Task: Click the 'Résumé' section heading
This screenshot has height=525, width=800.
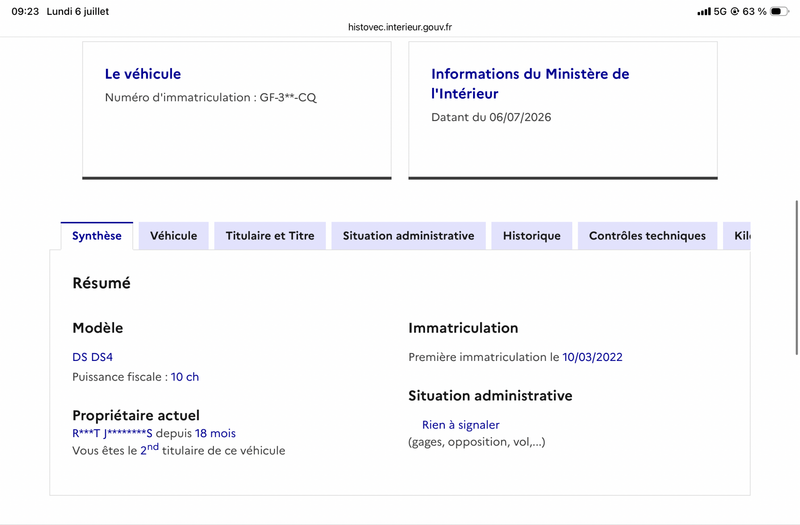Action: click(102, 283)
